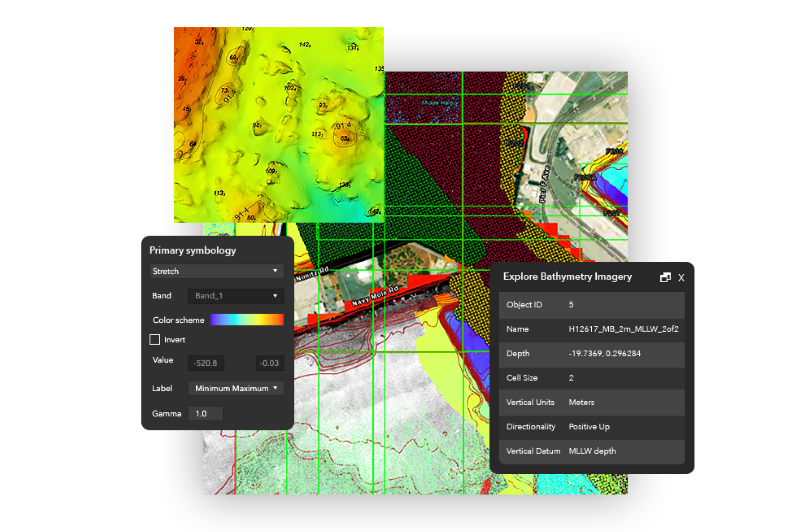Select the Directionality Positive Up row

tap(592, 427)
